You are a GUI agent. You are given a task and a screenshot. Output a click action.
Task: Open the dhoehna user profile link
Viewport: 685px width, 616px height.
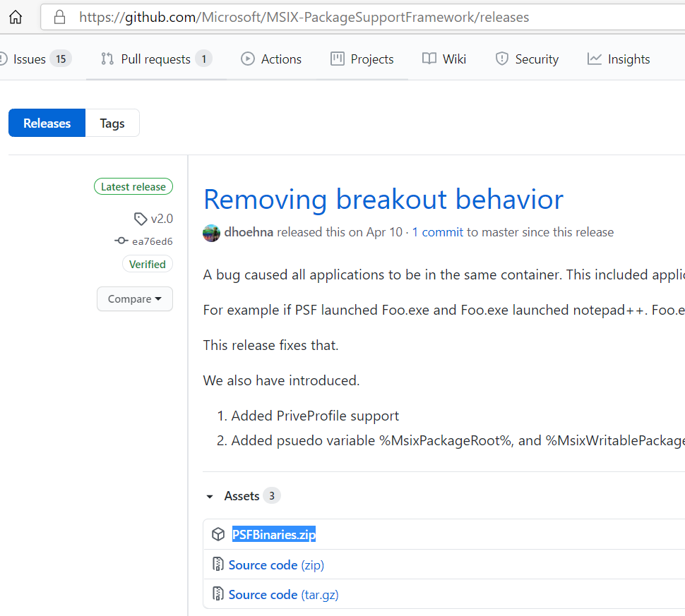249,232
